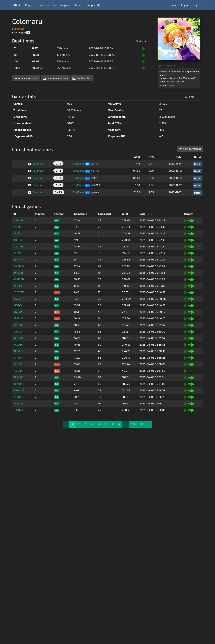Open Detail for the 0 - 23 bot match
The width and height of the screenshot is (215, 644).
[x=197, y=193]
